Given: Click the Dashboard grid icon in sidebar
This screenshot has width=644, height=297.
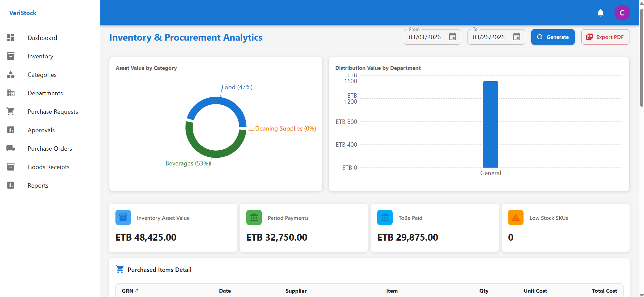Looking at the screenshot, I should [11, 38].
